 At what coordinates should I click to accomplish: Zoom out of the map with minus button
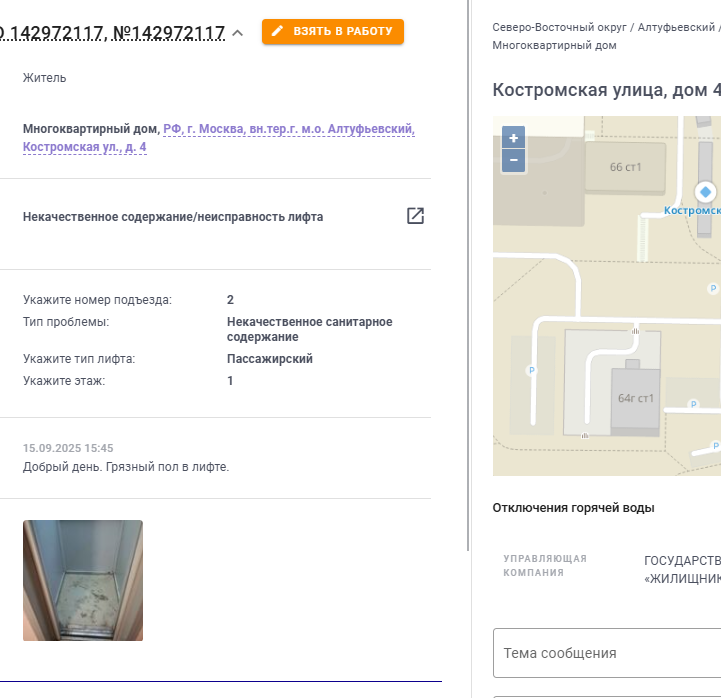[514, 160]
